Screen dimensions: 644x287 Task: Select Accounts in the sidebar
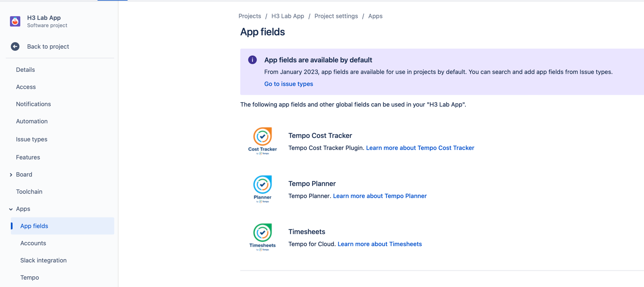(x=33, y=243)
